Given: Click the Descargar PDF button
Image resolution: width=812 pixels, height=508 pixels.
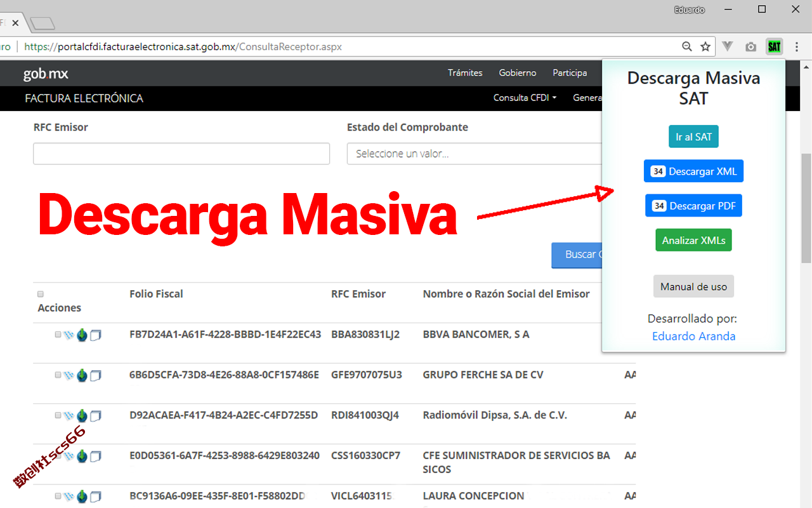Looking at the screenshot, I should point(693,206).
